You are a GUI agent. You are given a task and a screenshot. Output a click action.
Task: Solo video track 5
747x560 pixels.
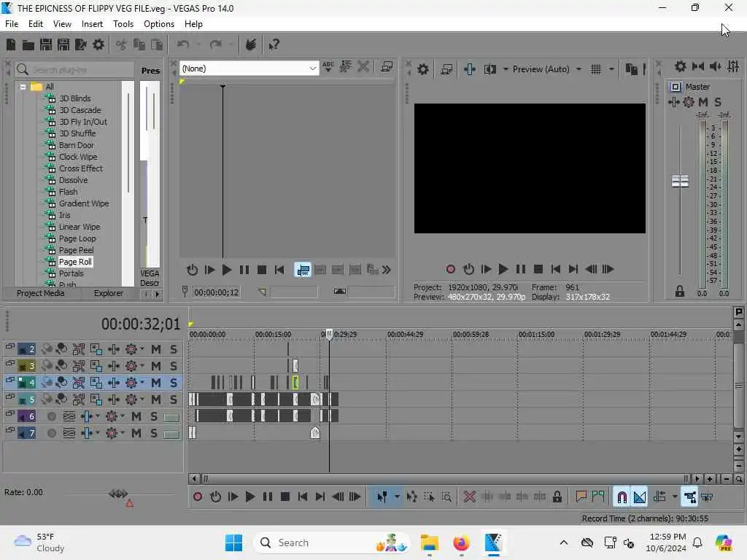point(174,400)
